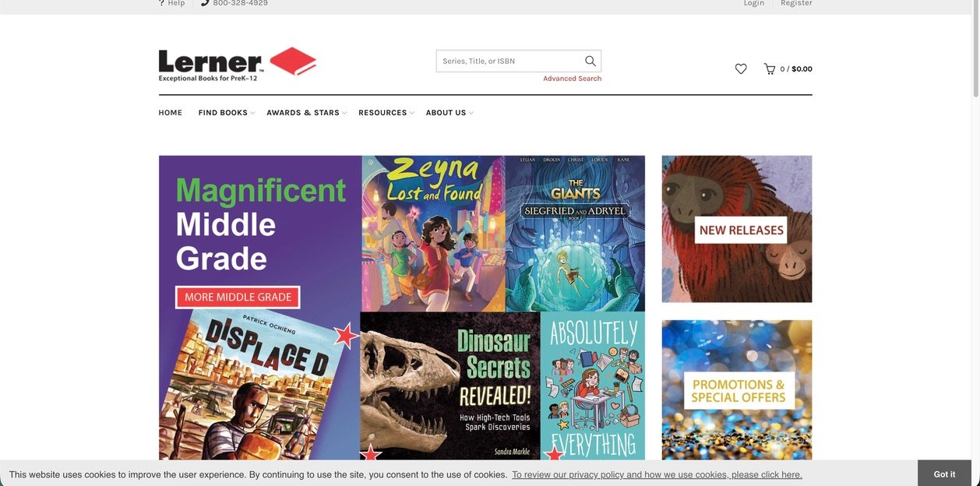Screen dimensions: 980x486
Task: Click the Login link
Action: [x=754, y=3]
